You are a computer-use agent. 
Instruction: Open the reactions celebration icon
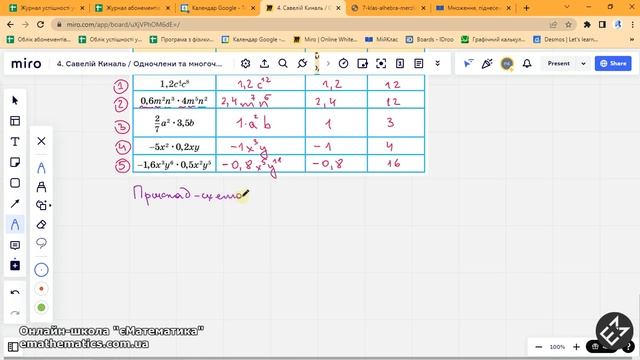pyautogui.click(x=487, y=63)
